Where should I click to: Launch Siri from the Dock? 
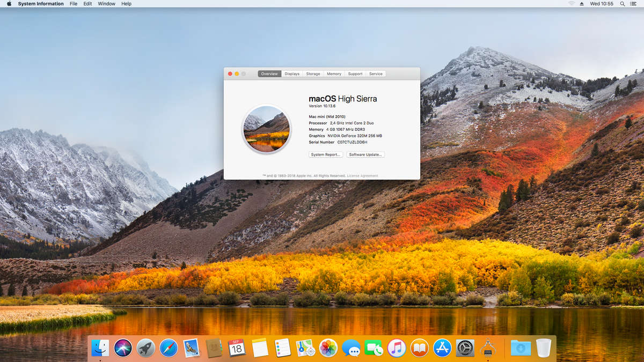click(122, 348)
